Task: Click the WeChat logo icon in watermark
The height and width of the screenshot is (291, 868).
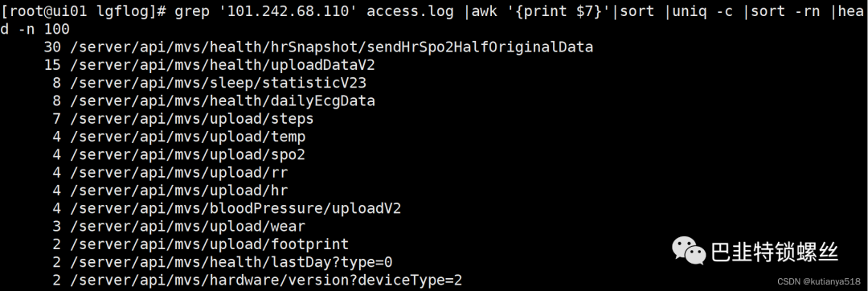Action: [690, 251]
